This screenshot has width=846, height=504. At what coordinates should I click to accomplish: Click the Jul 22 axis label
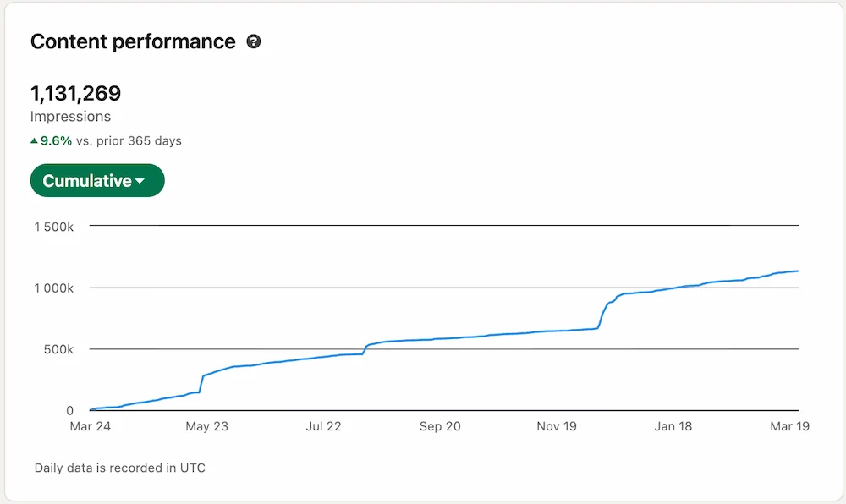[x=323, y=426]
